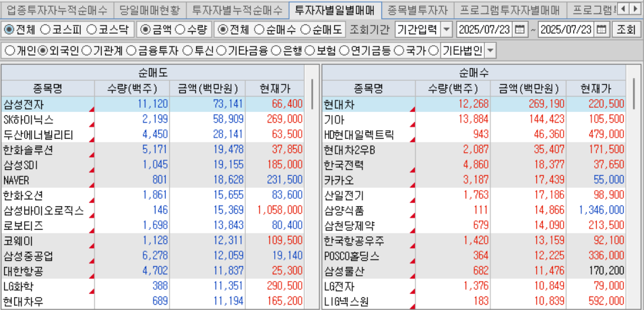
Task: Switch to 당일매매현황 tab
Action: (x=149, y=9)
